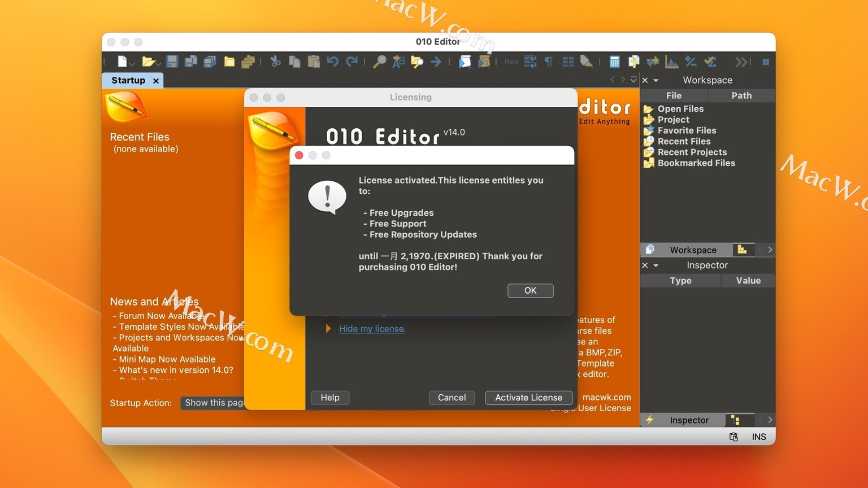Click the Paste clipboard icon
This screenshot has height=488, width=868.
(x=314, y=62)
